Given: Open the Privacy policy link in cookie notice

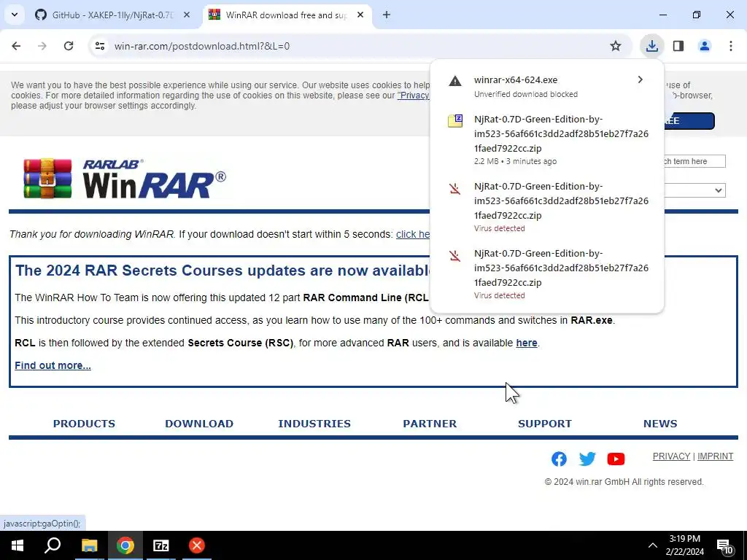Looking at the screenshot, I should coord(413,96).
